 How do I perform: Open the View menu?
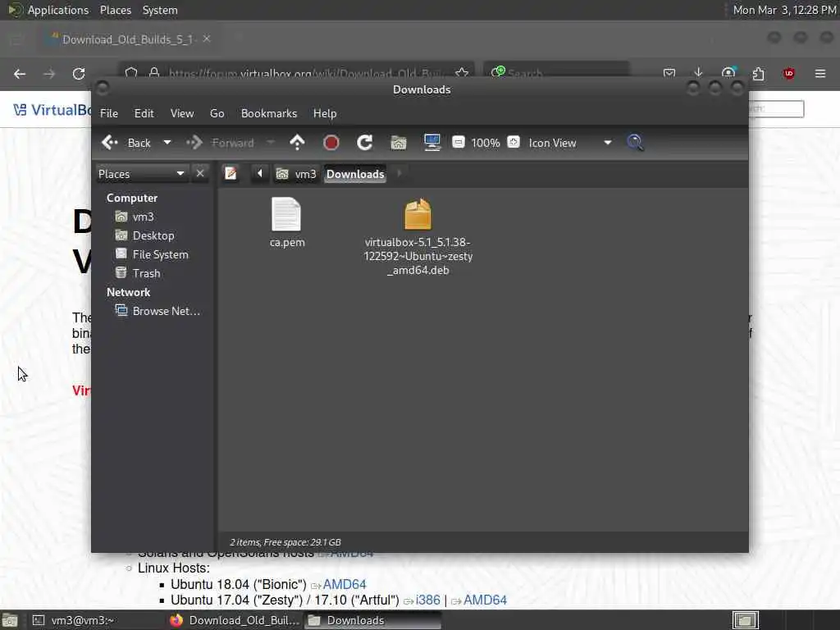[x=182, y=113]
